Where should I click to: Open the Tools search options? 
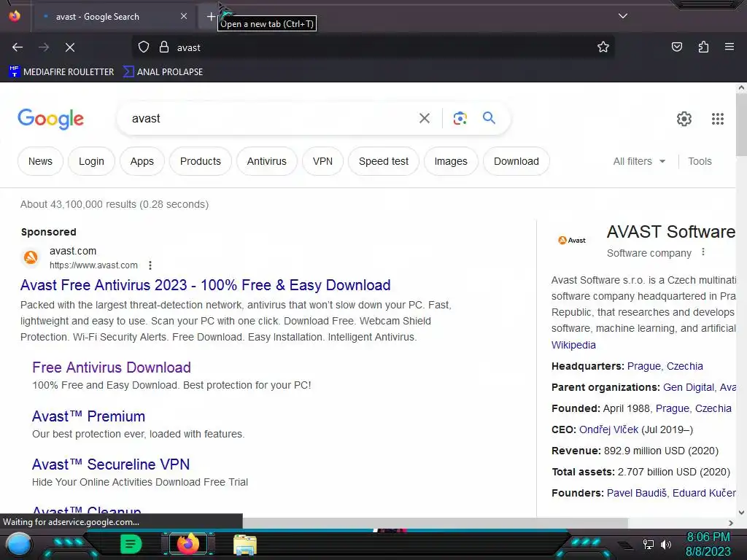coord(700,161)
